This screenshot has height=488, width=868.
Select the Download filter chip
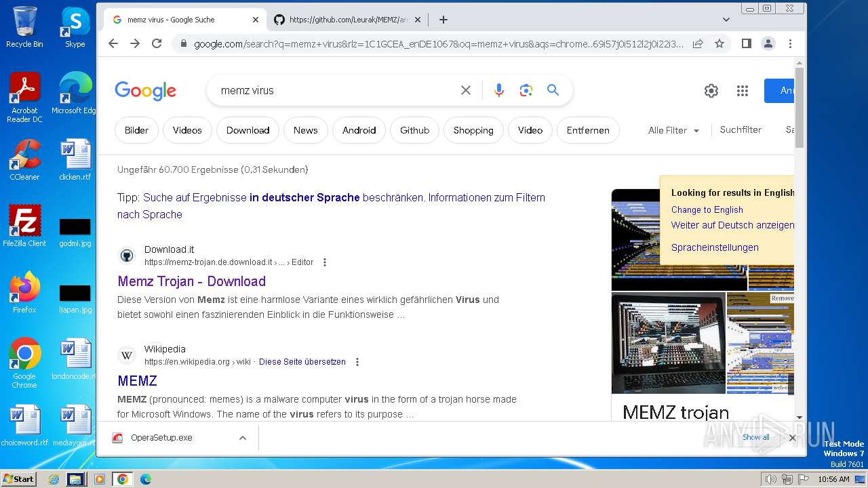coord(248,130)
